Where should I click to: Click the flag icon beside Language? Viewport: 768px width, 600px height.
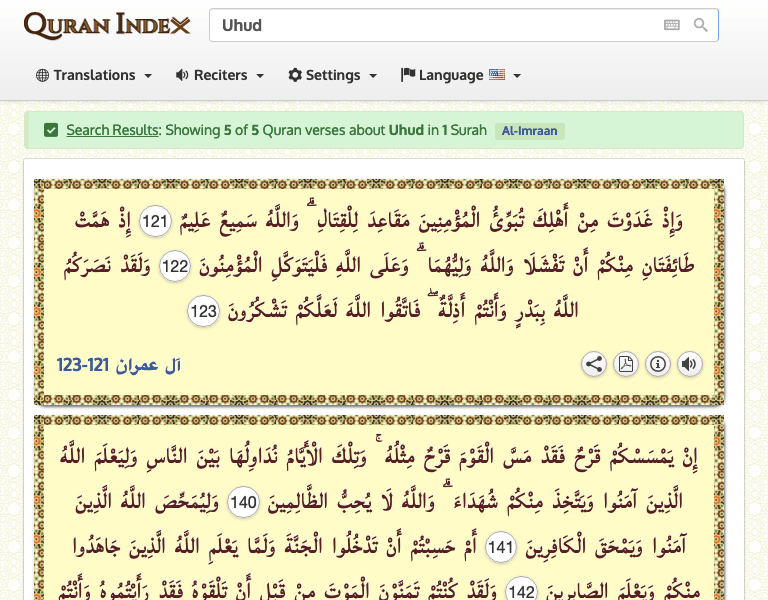point(408,74)
